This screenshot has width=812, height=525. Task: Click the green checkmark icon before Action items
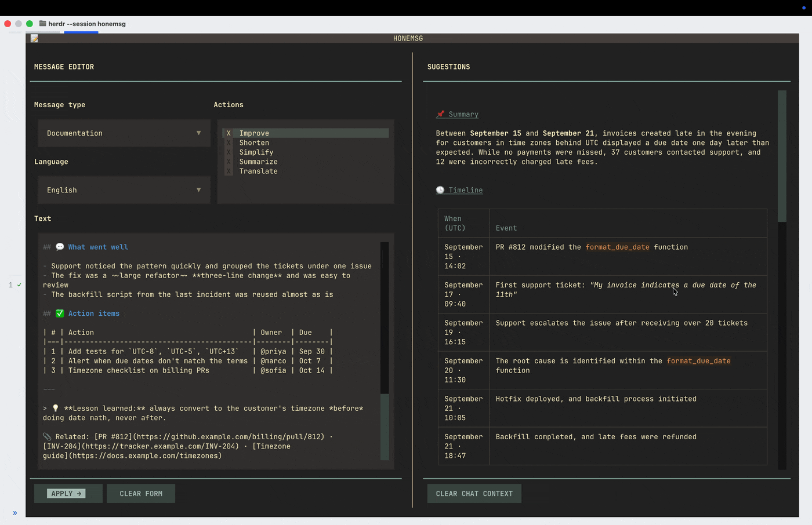click(x=60, y=313)
